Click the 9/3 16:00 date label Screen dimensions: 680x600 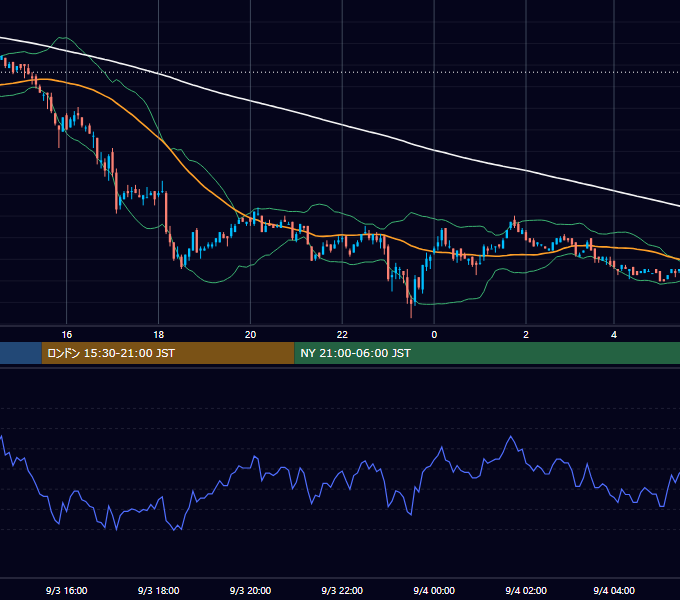pyautogui.click(x=66, y=590)
